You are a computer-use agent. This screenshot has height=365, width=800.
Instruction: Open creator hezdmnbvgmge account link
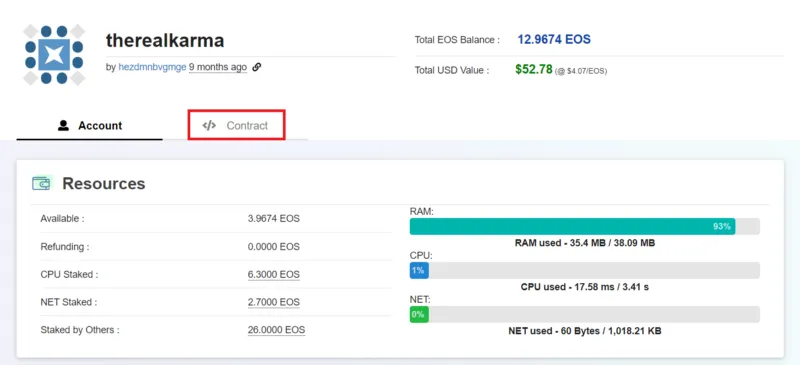(x=152, y=67)
